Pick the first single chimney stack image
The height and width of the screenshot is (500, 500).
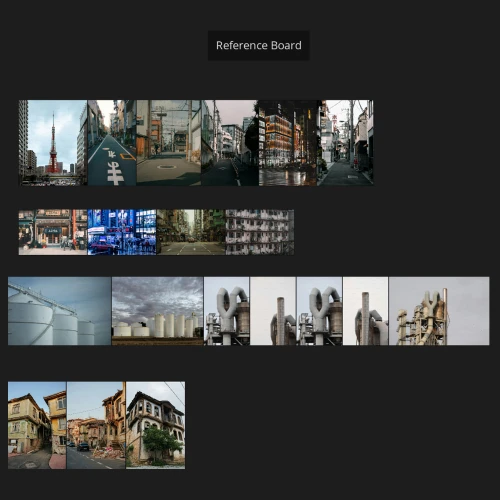pos(273,311)
